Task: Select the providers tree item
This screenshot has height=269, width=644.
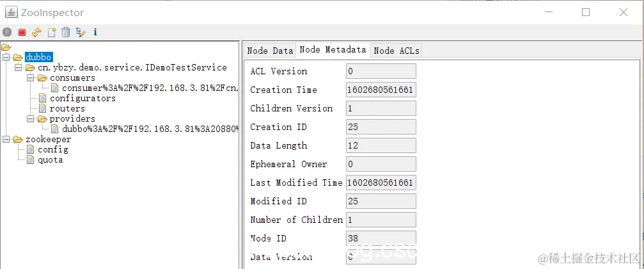Action: tap(72, 119)
